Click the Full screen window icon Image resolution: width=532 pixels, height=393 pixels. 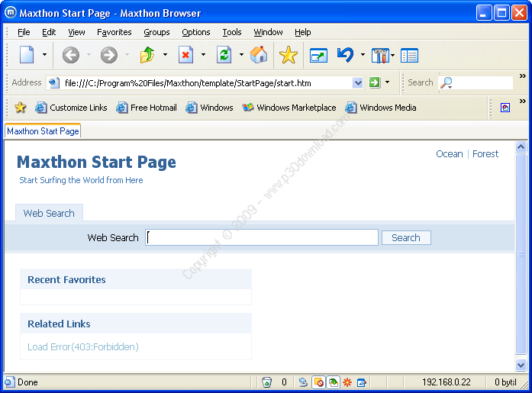coord(318,55)
